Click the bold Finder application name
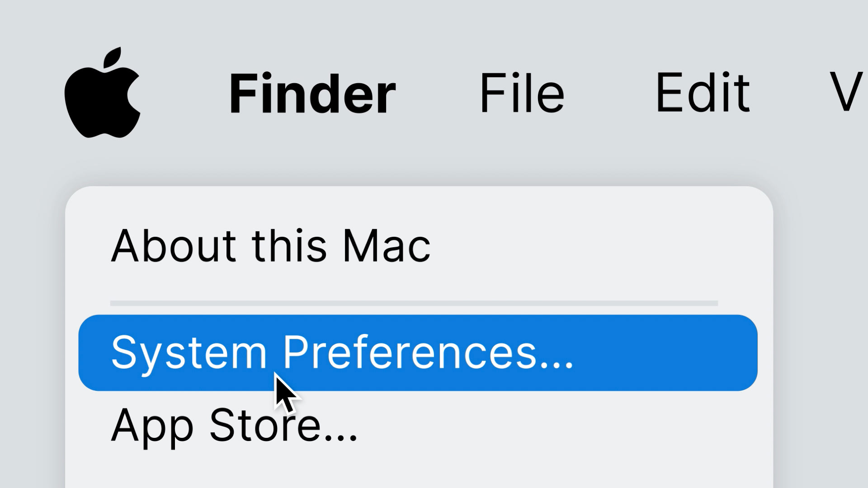The image size is (868, 488). point(312,94)
